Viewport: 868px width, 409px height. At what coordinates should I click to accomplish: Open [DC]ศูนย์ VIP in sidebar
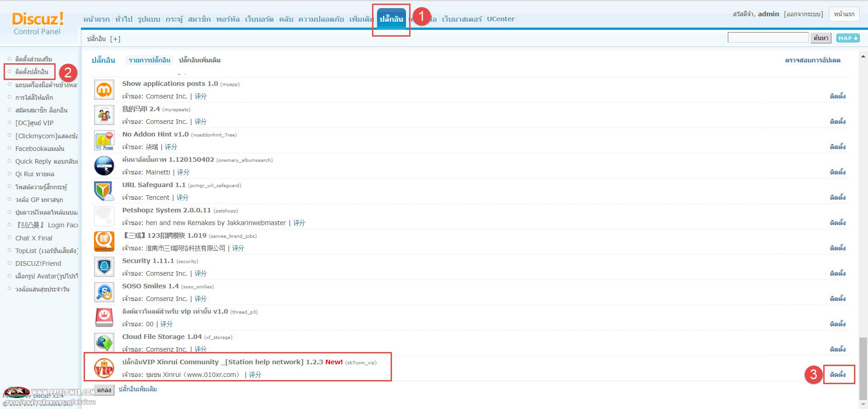click(34, 123)
